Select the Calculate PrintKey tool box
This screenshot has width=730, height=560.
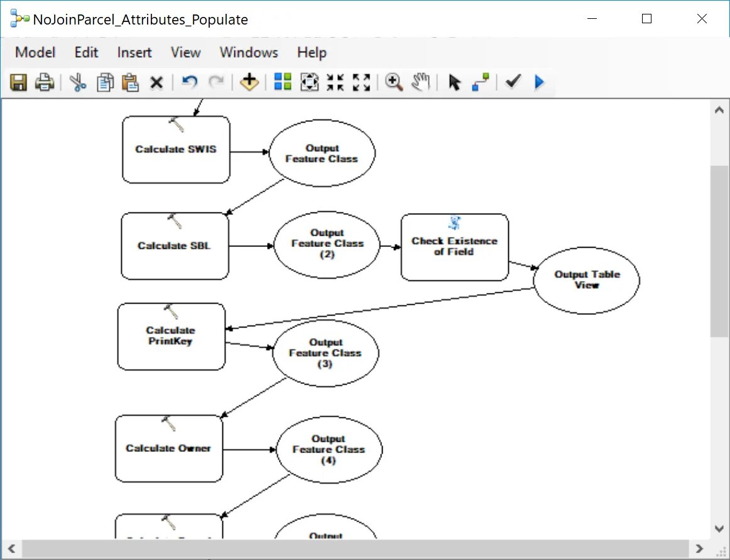coord(172,336)
